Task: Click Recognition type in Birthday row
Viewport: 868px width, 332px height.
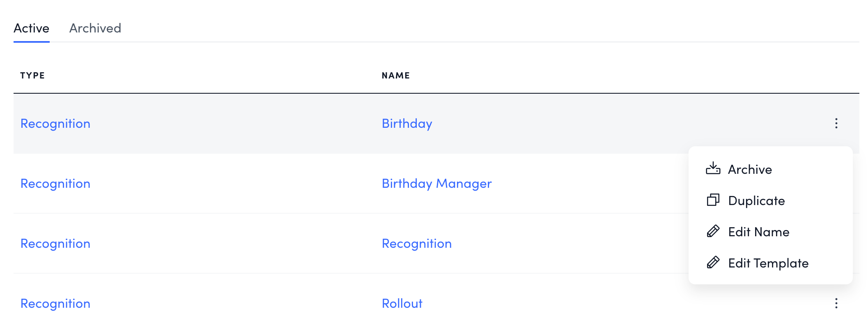Action: click(55, 124)
